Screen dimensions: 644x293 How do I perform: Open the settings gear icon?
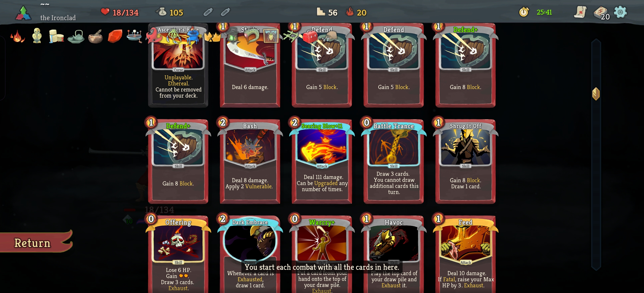(x=621, y=12)
